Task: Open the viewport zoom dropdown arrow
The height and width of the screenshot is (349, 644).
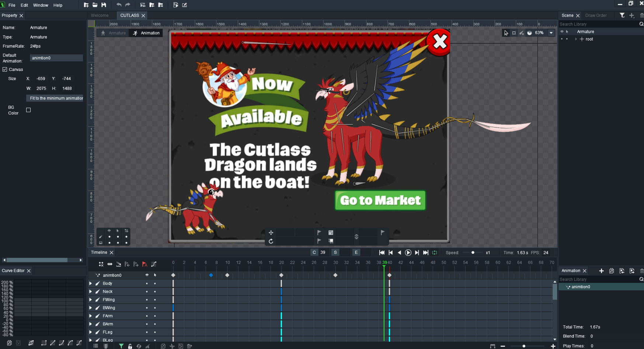Action: click(551, 33)
